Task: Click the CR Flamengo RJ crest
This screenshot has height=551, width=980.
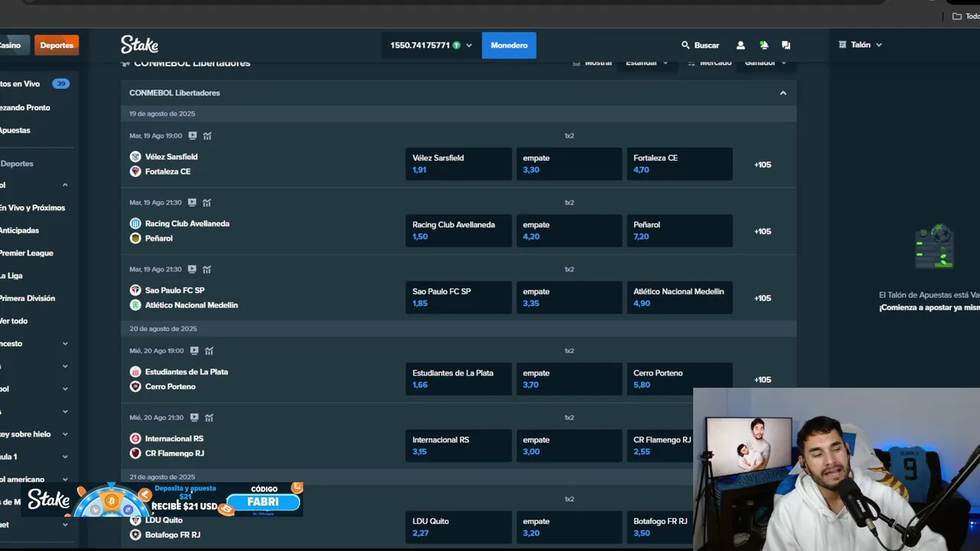Action: point(136,453)
